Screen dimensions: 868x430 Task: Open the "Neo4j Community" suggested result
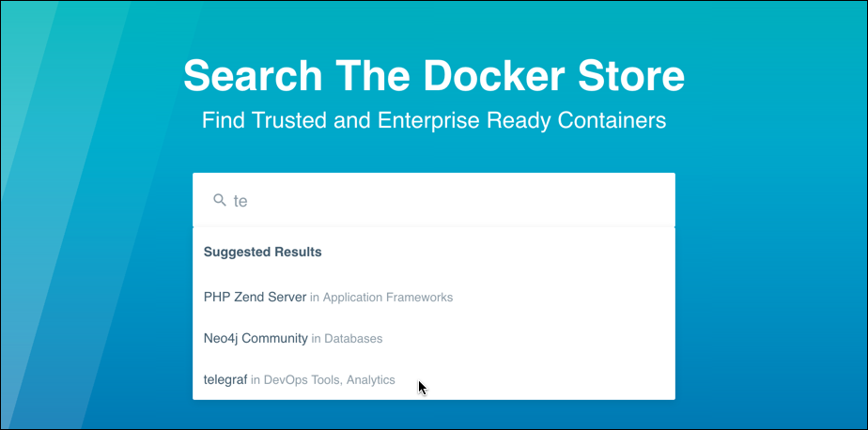[256, 338]
